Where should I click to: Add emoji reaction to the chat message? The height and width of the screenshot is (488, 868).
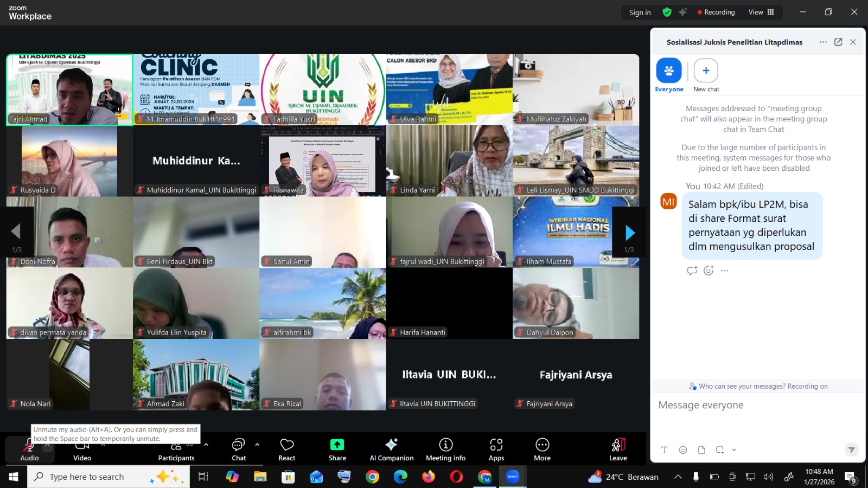709,271
